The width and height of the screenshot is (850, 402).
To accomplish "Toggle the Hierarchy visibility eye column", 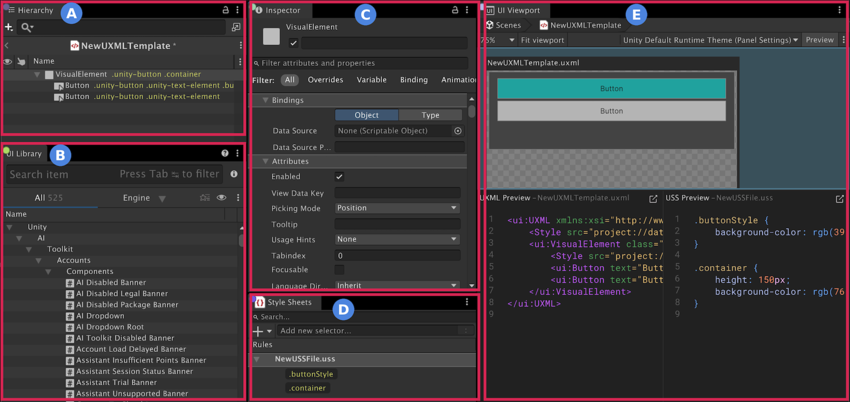I will [8, 61].
